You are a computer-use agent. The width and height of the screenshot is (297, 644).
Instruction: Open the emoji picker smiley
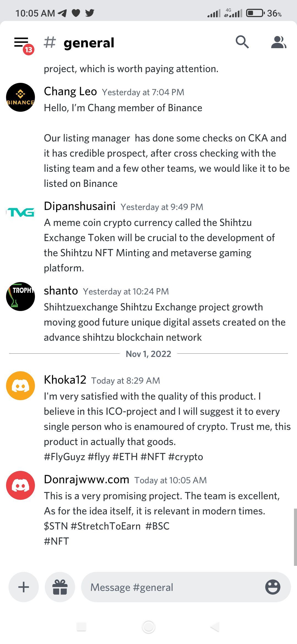[273, 587]
